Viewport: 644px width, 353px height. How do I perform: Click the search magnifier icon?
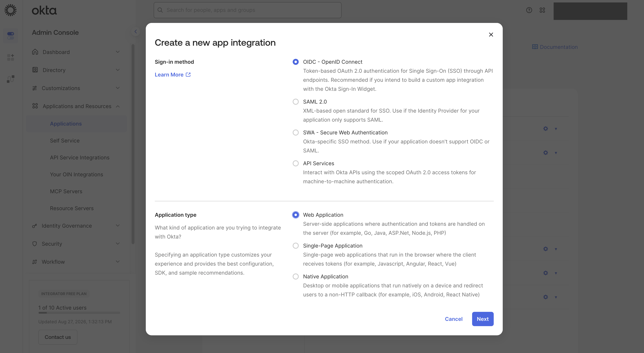pos(160,10)
